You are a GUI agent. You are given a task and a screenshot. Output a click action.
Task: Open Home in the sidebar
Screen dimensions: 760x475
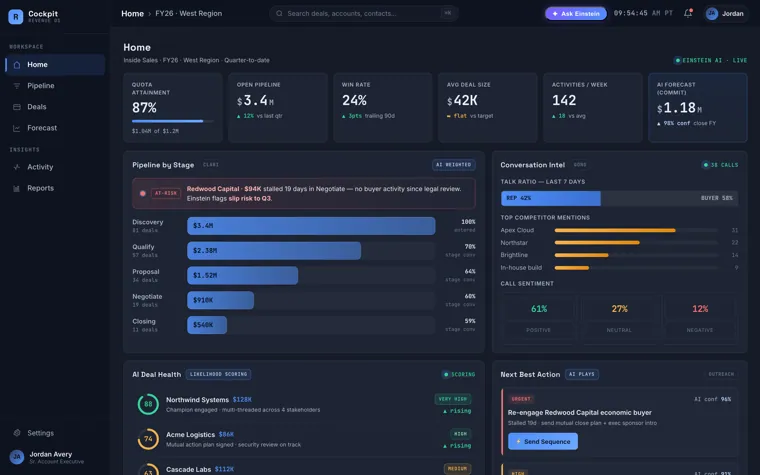[x=55, y=64]
